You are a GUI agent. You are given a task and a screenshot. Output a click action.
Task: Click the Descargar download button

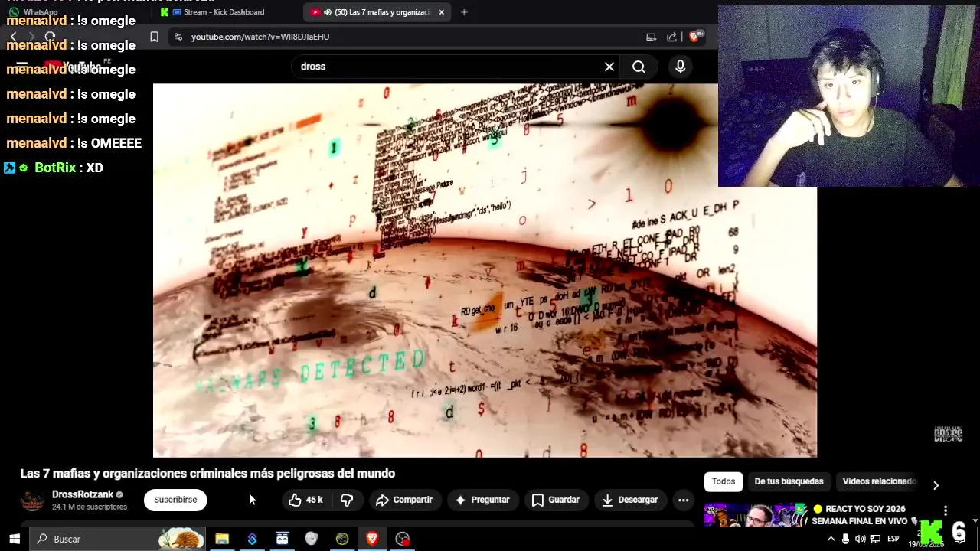(629, 500)
